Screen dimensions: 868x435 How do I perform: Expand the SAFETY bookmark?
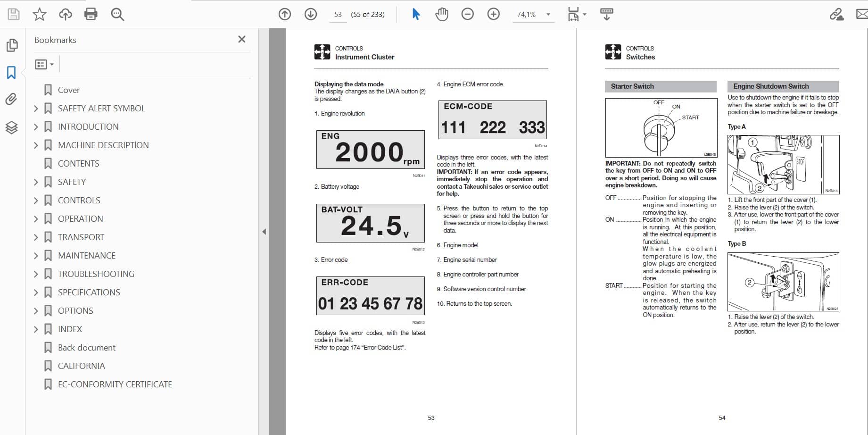[36, 182]
